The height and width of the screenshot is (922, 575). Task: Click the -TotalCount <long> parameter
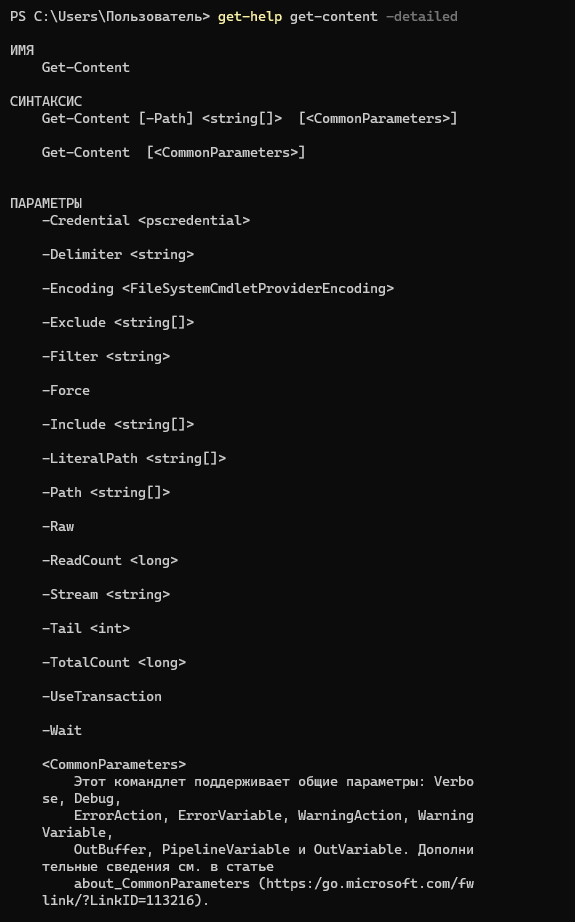114,663
